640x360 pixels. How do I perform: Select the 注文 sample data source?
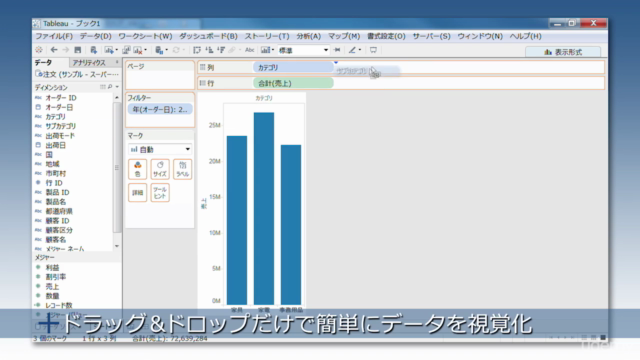point(77,74)
